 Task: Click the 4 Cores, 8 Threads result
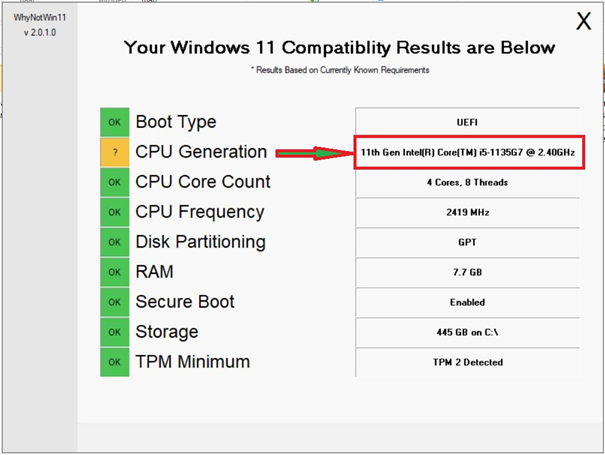[467, 183]
